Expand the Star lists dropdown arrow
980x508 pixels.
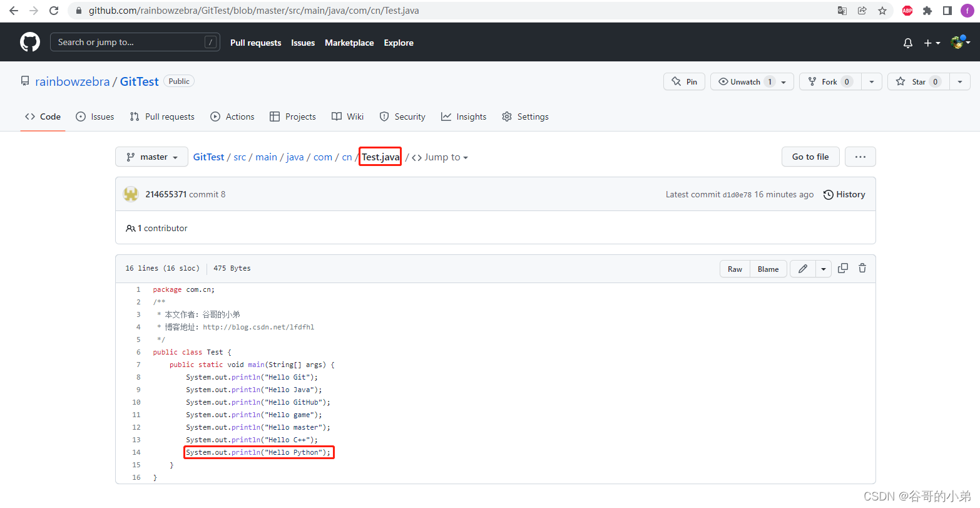tap(960, 81)
